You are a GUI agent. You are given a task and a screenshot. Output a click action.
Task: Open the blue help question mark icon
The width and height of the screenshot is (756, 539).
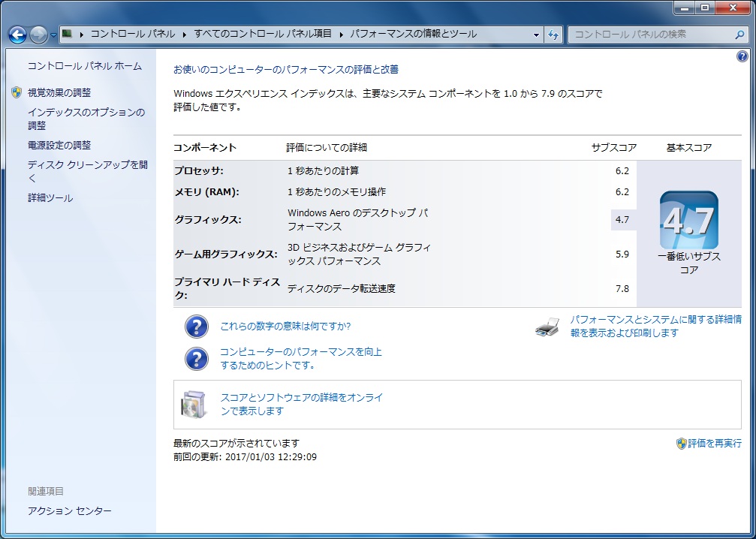[x=742, y=56]
